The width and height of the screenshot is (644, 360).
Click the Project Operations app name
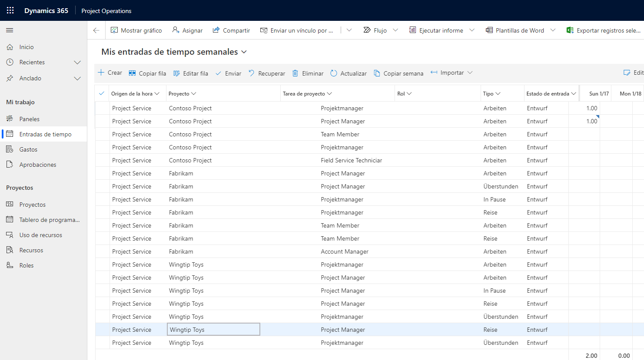click(x=106, y=11)
